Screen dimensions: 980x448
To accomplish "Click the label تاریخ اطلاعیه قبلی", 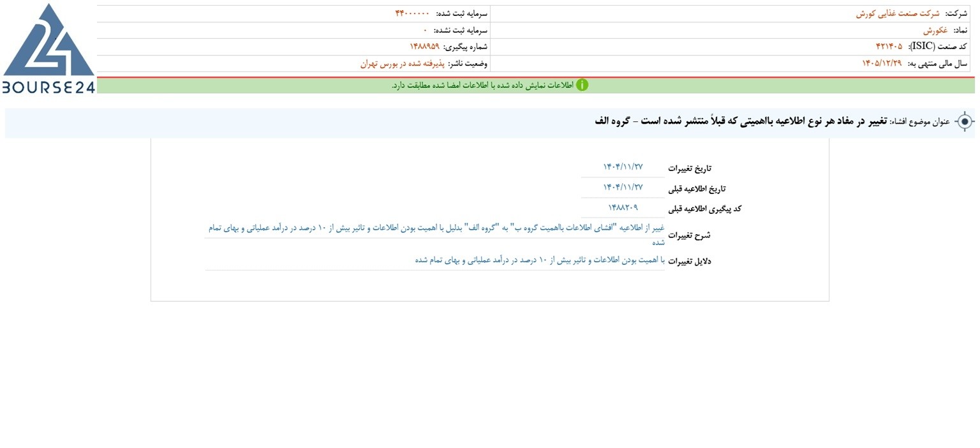I will 697,189.
